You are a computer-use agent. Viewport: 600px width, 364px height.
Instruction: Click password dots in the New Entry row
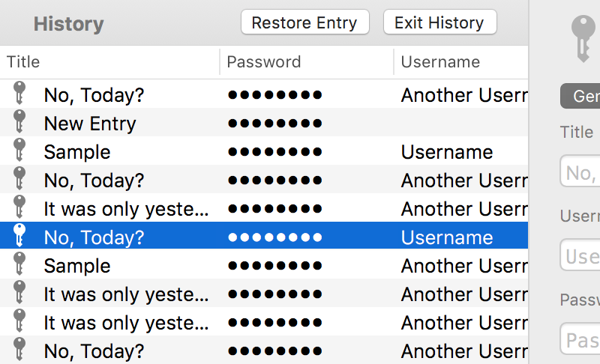274,124
